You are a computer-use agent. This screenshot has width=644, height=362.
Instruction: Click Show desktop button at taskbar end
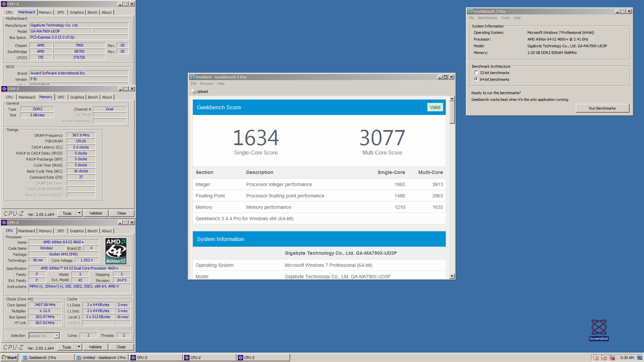640,358
